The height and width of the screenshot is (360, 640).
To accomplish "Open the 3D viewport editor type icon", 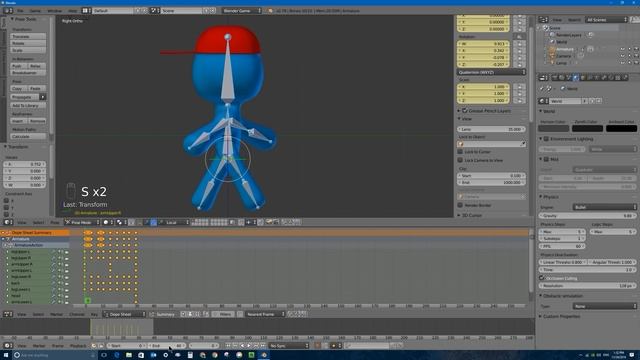I will (x=8, y=222).
